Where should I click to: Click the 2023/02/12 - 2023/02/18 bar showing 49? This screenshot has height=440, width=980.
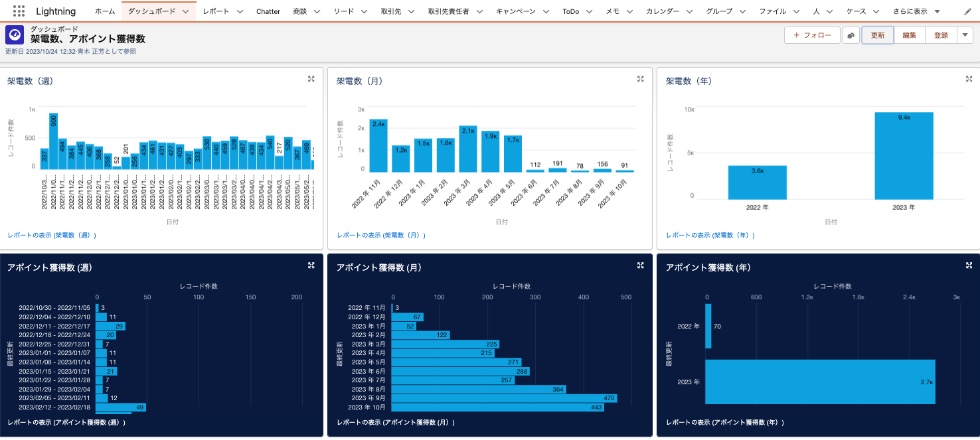[122, 407]
